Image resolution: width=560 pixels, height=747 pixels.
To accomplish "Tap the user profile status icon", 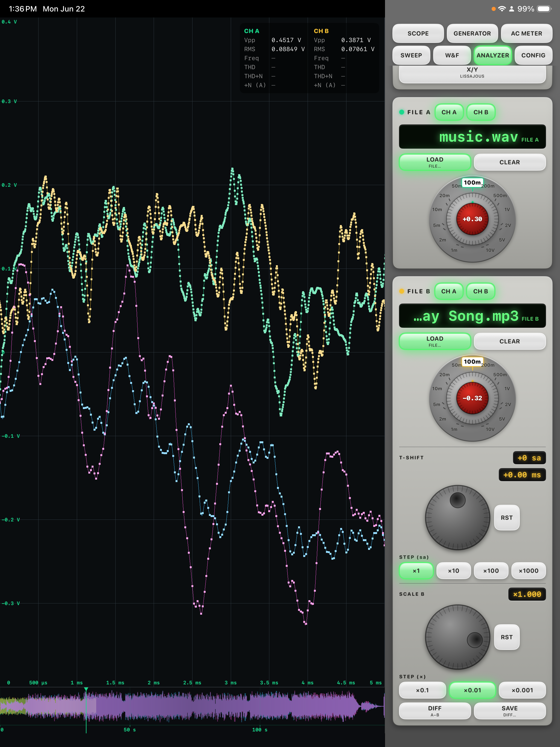I will coord(511,9).
